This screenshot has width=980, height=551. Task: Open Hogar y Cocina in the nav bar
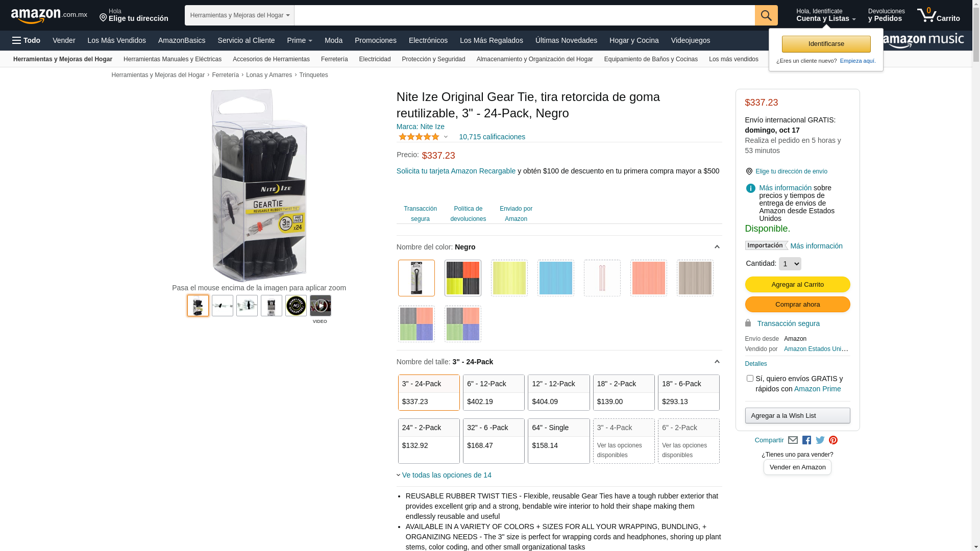click(x=634, y=40)
